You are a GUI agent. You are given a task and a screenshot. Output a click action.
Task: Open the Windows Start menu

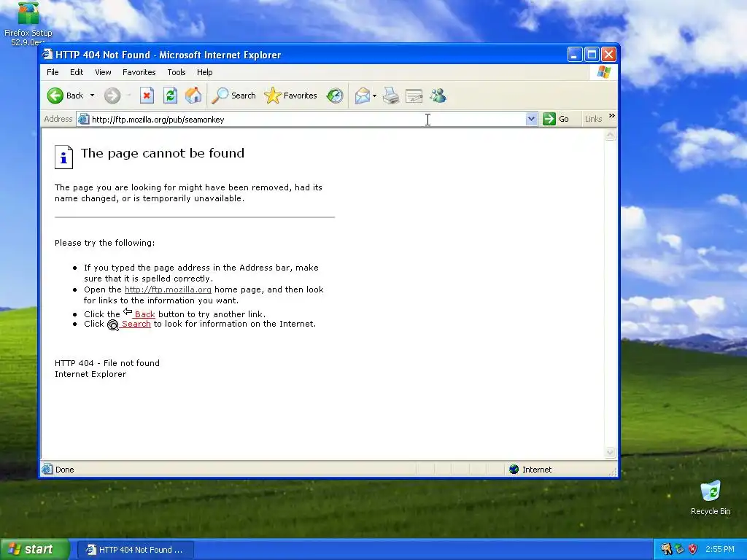(34, 549)
